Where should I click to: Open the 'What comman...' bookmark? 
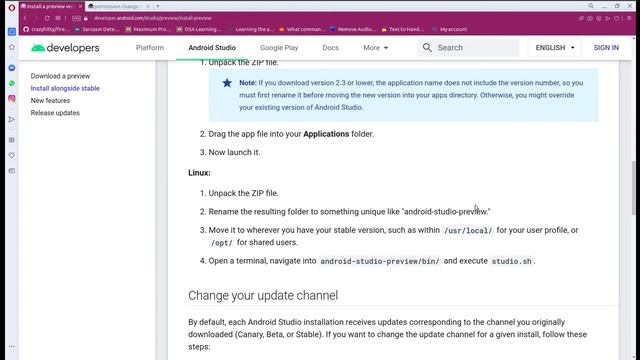click(x=302, y=29)
